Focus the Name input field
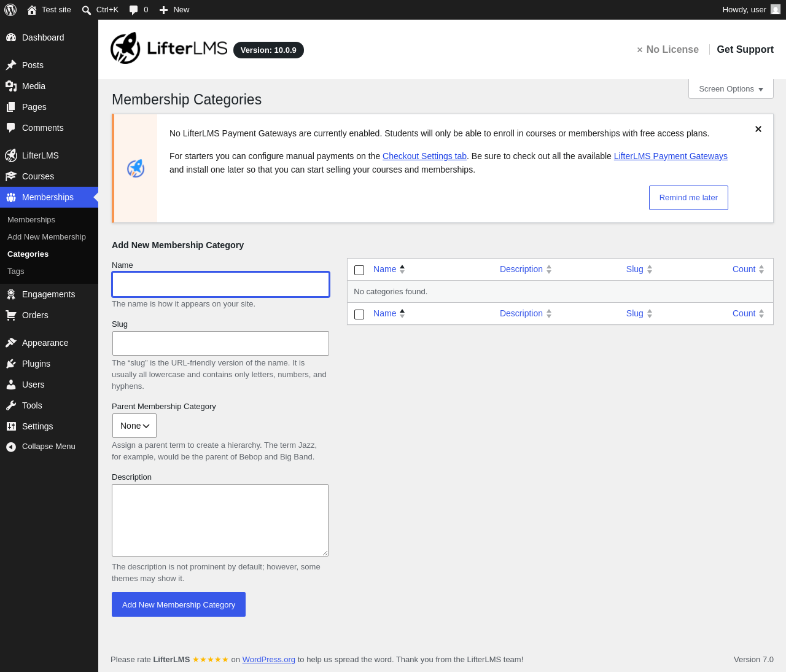The height and width of the screenshot is (672, 786). pos(221,284)
